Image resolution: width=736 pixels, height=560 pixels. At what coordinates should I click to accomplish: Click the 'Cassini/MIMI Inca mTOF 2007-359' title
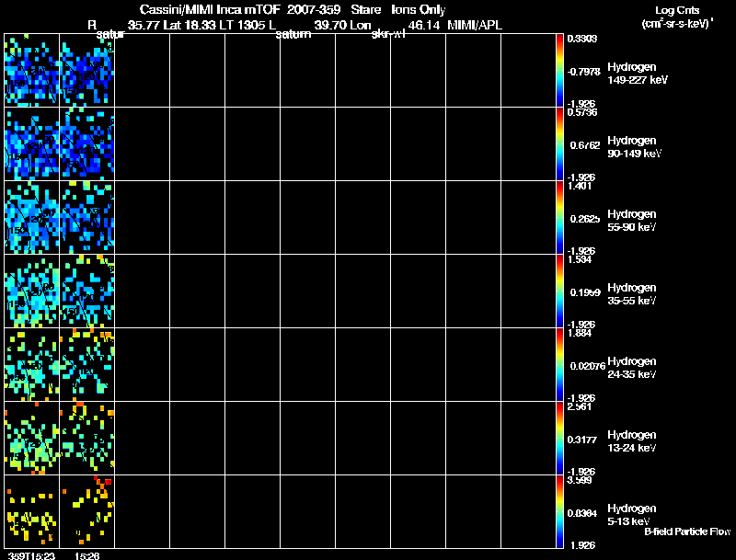pos(240,10)
